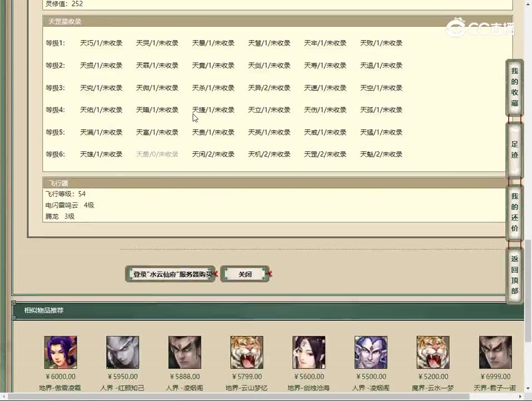The image size is (532, 401).
Task: Click the red X beside 关闭 button
Action: pos(269,273)
